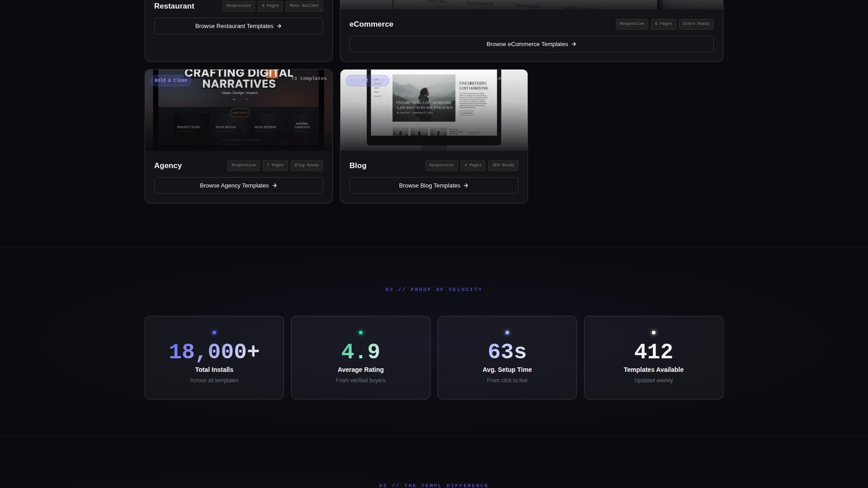Click the 4.9 Average Rating number
The image size is (868, 488).
pyautogui.click(x=360, y=352)
